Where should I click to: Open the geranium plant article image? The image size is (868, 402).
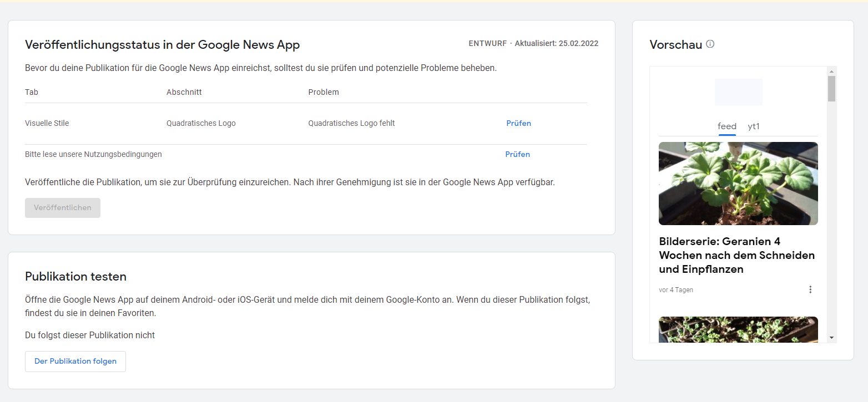click(738, 184)
